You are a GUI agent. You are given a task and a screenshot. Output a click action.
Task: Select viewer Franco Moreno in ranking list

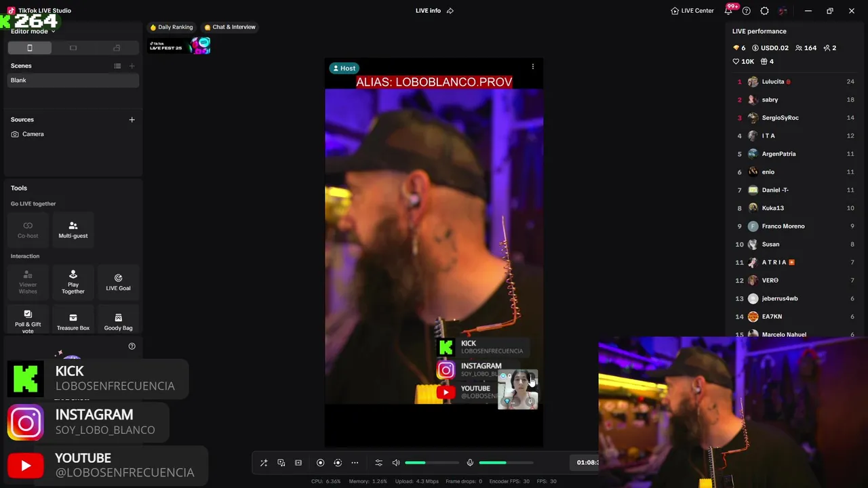point(795,226)
